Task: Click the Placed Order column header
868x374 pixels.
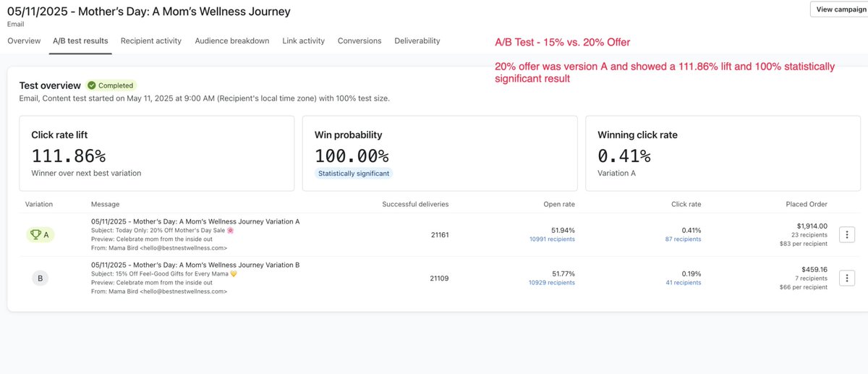Action: pos(807,204)
